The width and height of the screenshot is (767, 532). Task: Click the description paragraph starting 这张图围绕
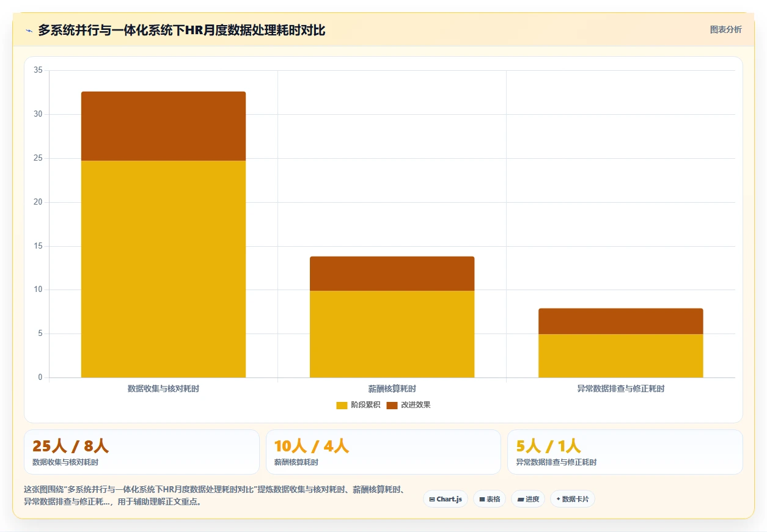click(214, 496)
